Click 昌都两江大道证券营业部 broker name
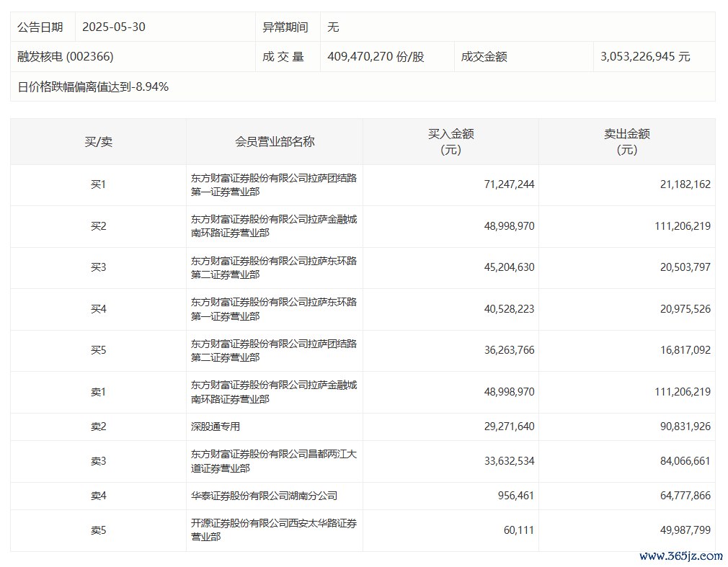This screenshot has height=567, width=728. [274, 461]
